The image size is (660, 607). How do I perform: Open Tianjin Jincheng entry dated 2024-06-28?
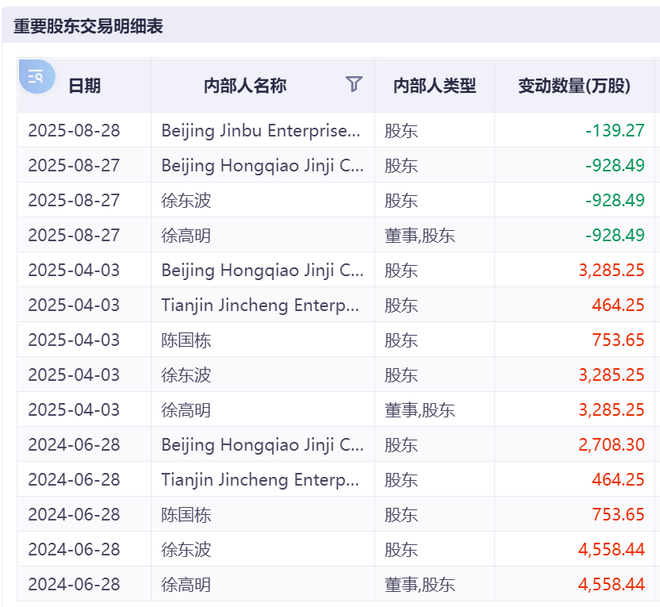coord(261,480)
